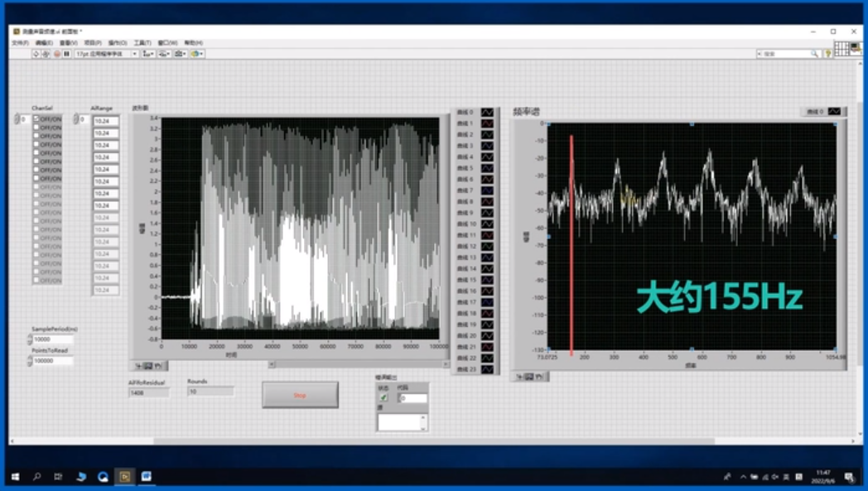Expand the Align Objects toolbar dropdown
Screen dimensions: 868x491
point(148,54)
